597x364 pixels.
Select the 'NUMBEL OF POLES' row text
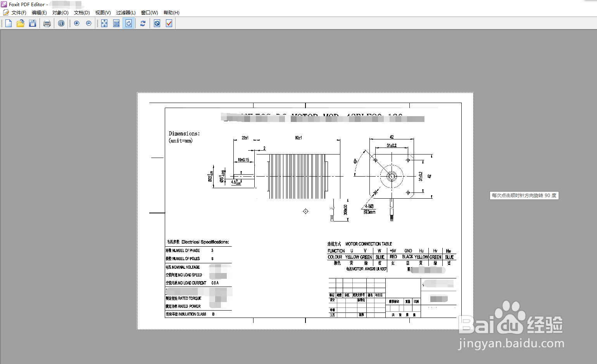point(186,259)
